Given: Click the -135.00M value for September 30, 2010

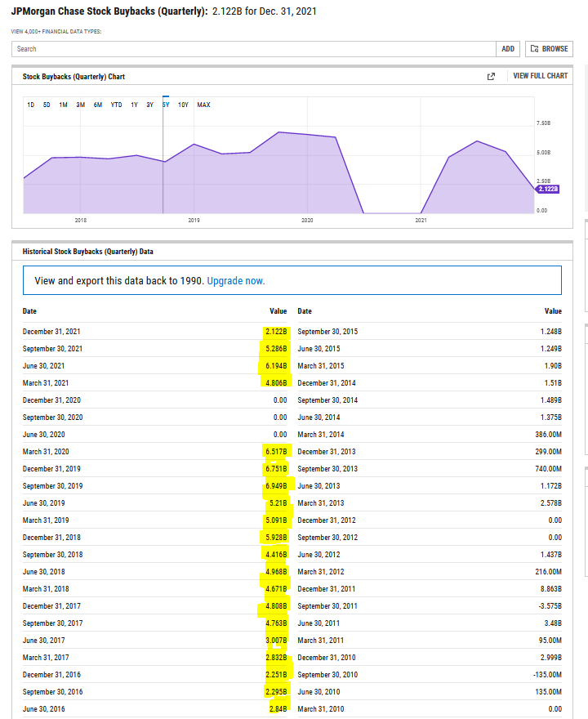Looking at the screenshot, I should click(x=547, y=675).
